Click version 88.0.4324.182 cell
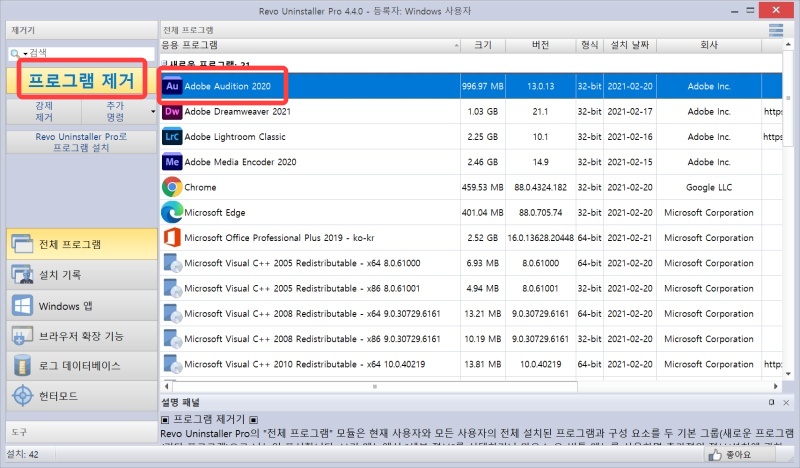 (x=540, y=187)
